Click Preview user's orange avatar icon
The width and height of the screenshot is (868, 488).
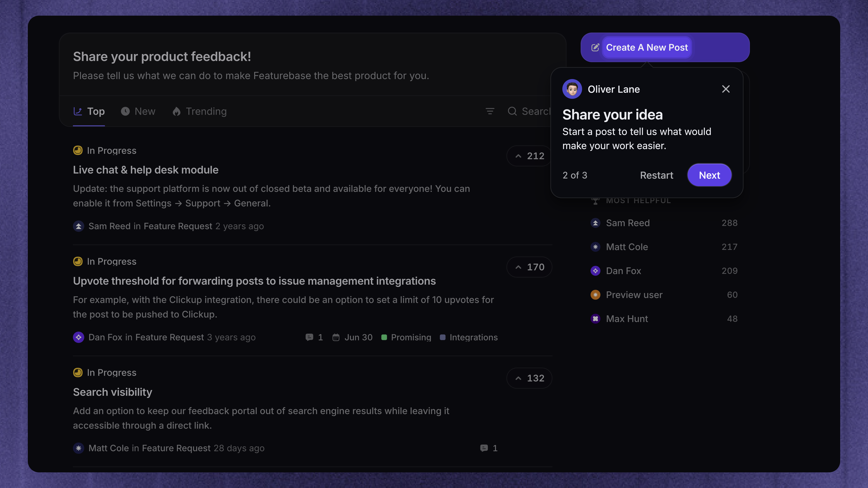595,295
